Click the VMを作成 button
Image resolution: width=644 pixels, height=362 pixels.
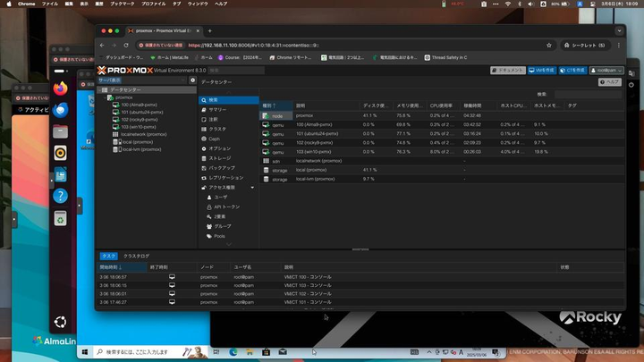(542, 70)
